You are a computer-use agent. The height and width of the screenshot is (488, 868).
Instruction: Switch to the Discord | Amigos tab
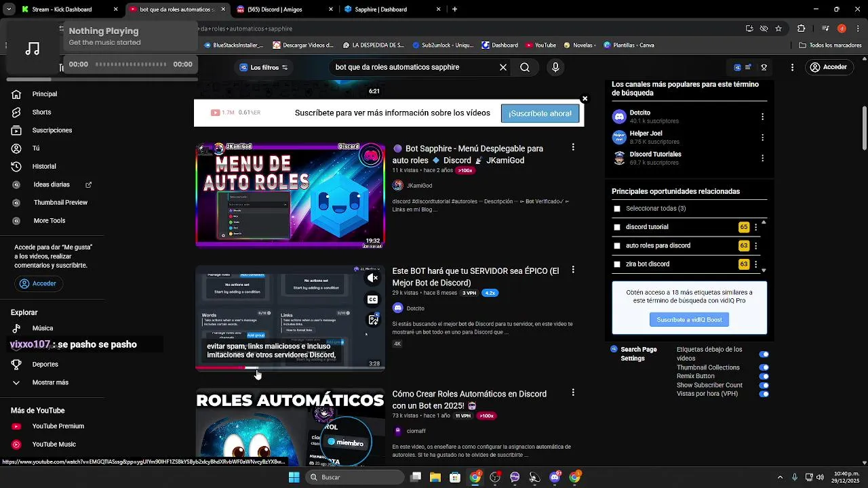[x=284, y=9]
